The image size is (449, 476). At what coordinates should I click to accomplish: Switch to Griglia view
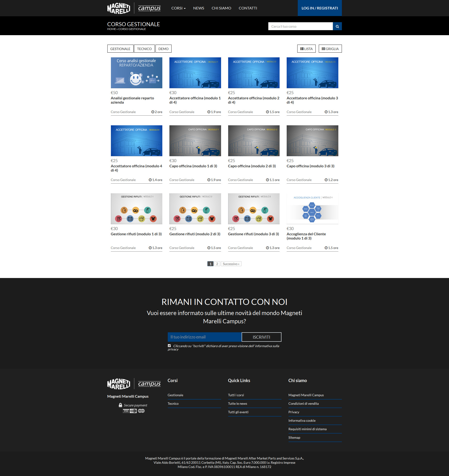(x=330, y=49)
